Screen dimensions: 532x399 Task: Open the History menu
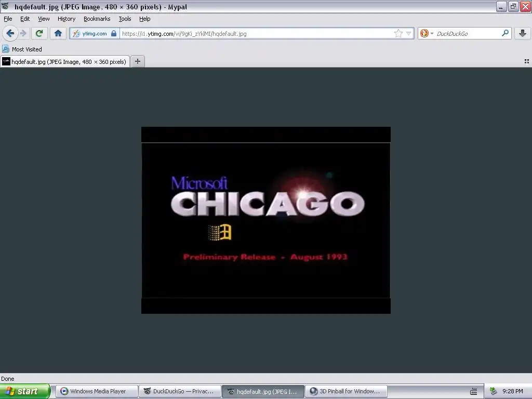(x=66, y=19)
